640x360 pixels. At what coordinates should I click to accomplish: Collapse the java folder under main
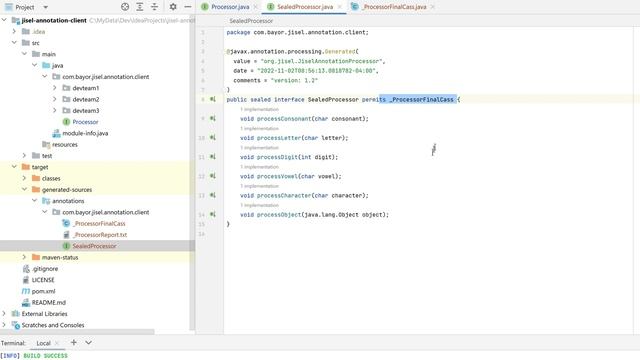(x=35, y=65)
